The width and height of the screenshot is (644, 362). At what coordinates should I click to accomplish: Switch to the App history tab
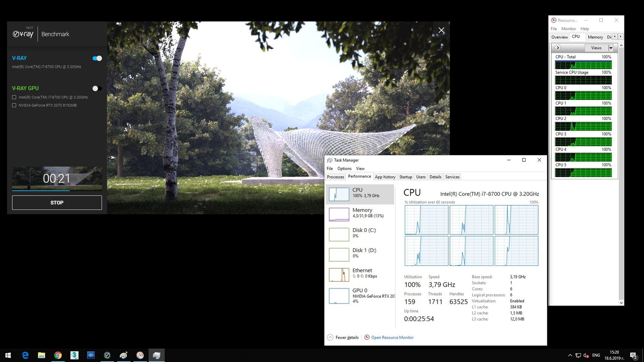point(385,177)
